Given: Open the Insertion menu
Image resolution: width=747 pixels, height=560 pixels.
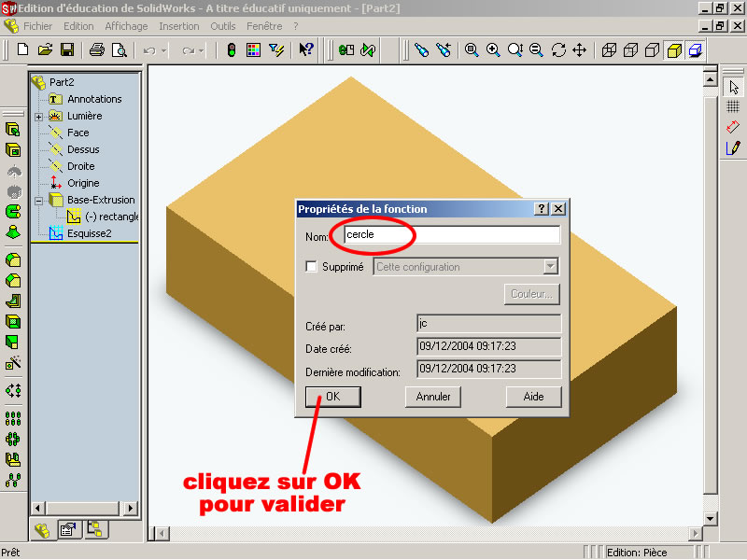Looking at the screenshot, I should pyautogui.click(x=179, y=26).
